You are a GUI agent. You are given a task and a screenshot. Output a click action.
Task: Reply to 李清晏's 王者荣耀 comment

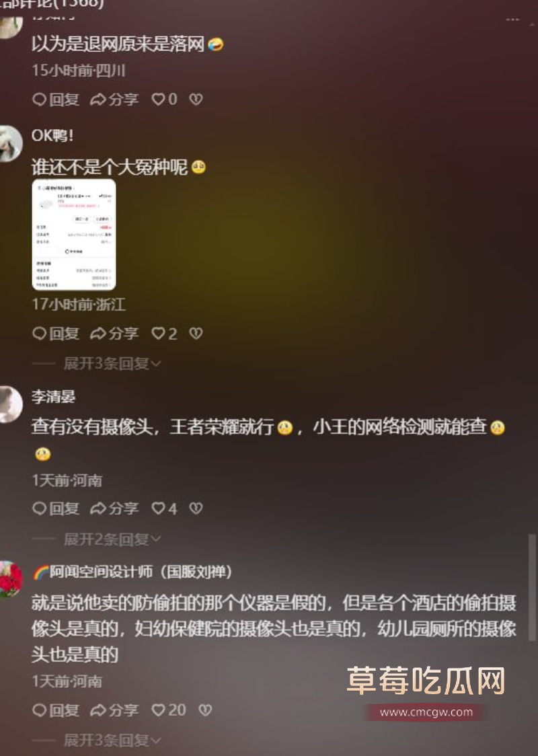[56, 508]
